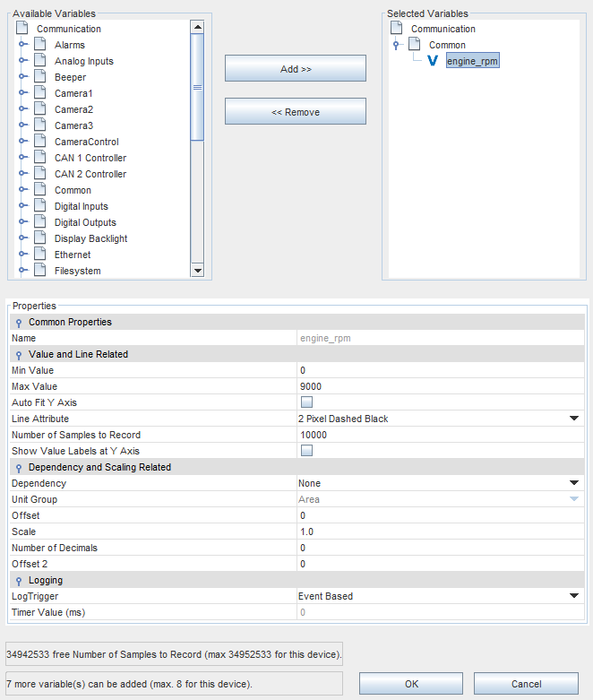This screenshot has width=593, height=700.
Task: Click the Digital Inputs folder icon
Action: [40, 205]
